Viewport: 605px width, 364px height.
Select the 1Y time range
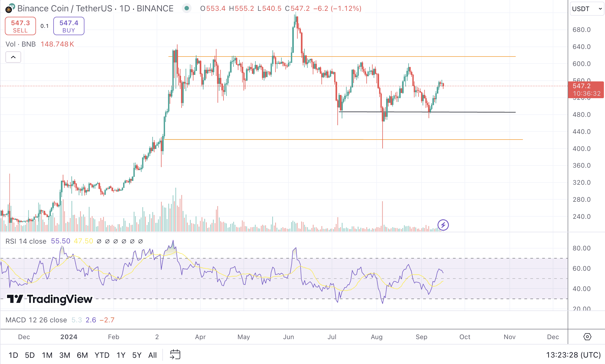pyautogui.click(x=121, y=355)
